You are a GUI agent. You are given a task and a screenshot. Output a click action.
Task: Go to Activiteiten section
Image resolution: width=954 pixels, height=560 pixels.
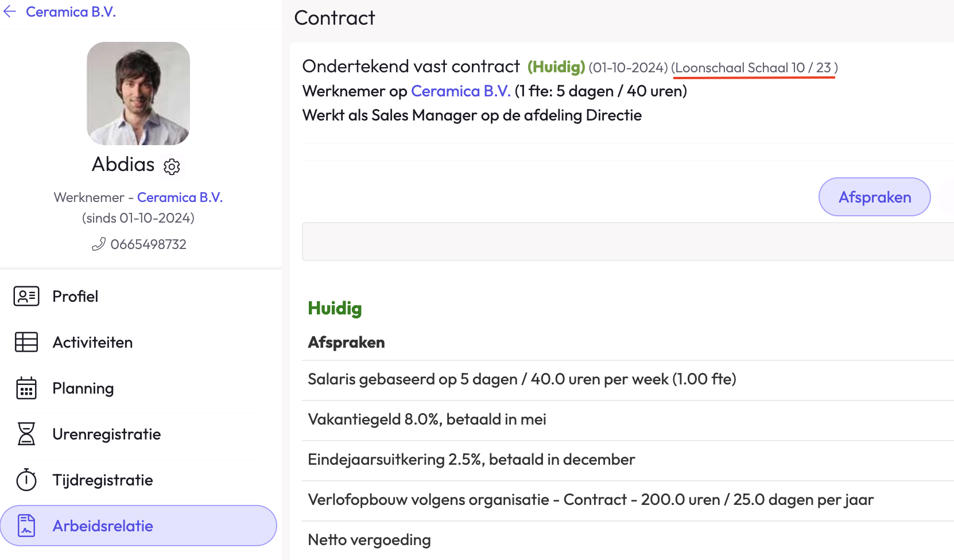click(x=92, y=342)
